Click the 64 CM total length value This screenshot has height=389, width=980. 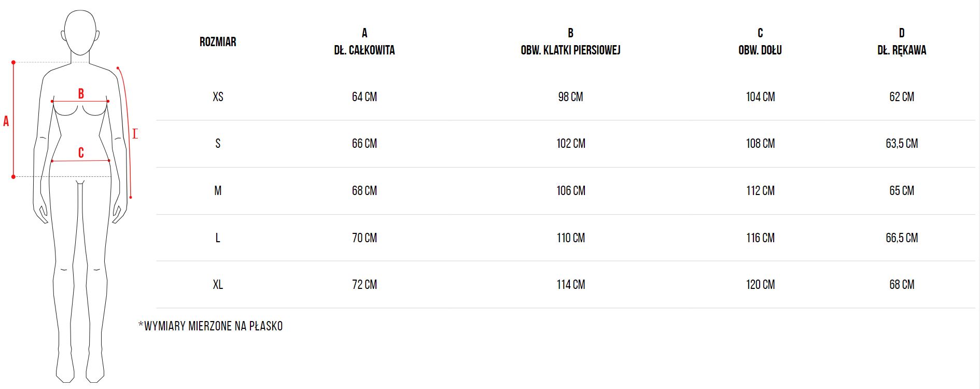point(365,97)
